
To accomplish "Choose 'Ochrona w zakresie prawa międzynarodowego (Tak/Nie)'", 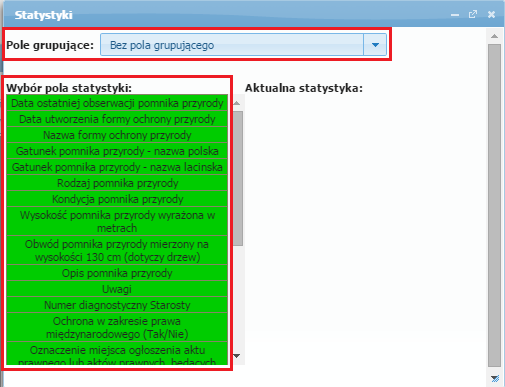I will click(117, 327).
